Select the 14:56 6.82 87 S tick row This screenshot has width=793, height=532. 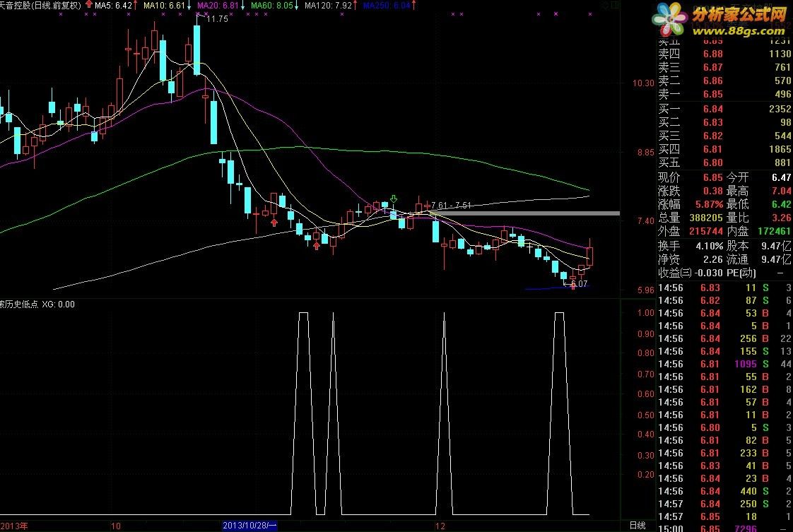pos(724,300)
